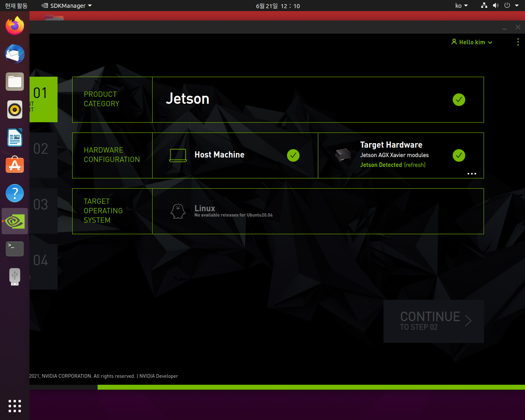Image resolution: width=525 pixels, height=420 pixels.
Task: Select the Linux target operating system
Action: pos(318,211)
